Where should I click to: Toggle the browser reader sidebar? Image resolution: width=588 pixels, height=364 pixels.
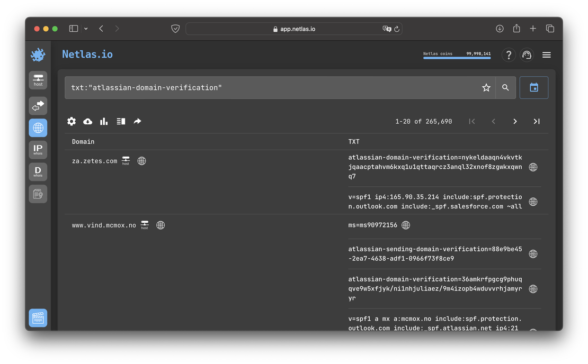click(x=73, y=28)
